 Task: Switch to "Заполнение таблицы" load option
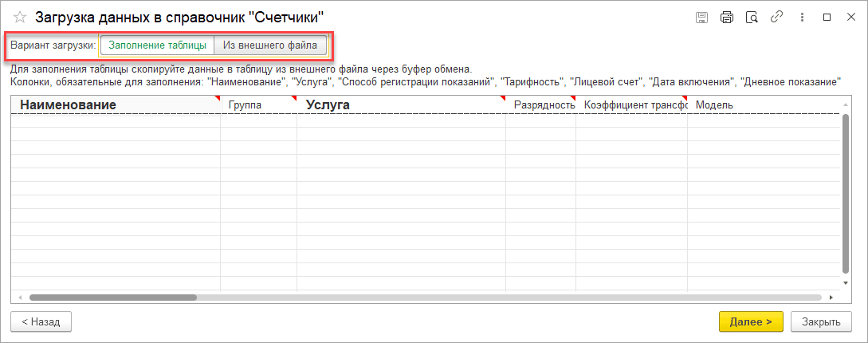157,45
